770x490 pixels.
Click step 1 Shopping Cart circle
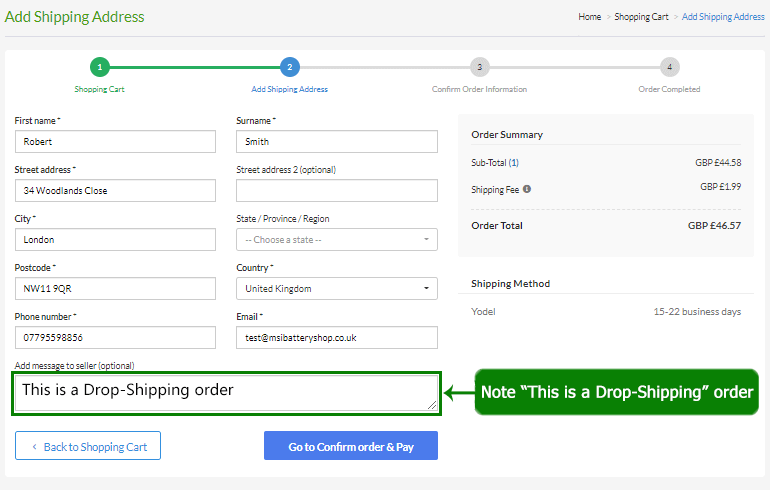99,67
